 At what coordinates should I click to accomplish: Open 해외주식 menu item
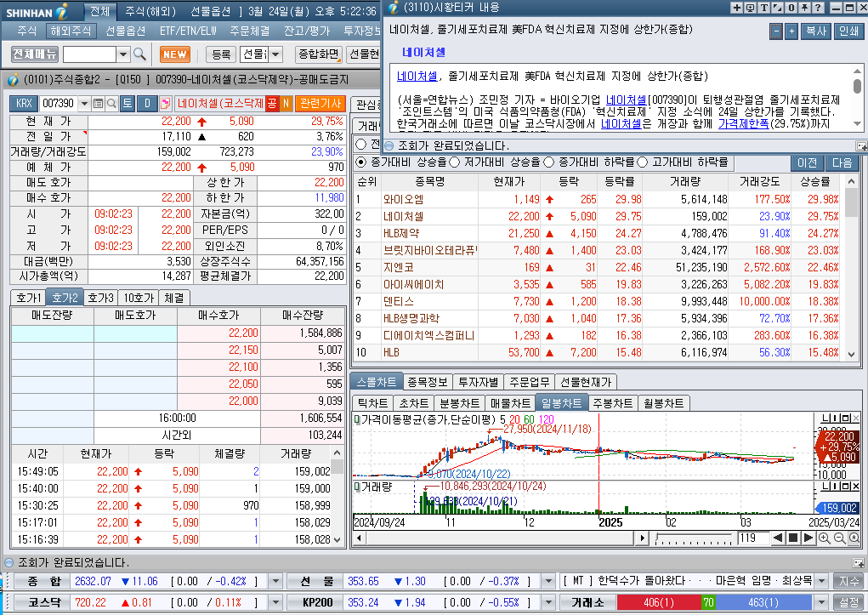point(71,31)
